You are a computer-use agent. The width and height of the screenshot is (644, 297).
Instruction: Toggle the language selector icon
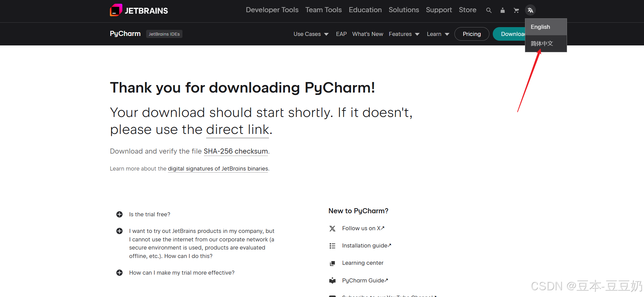tap(530, 10)
